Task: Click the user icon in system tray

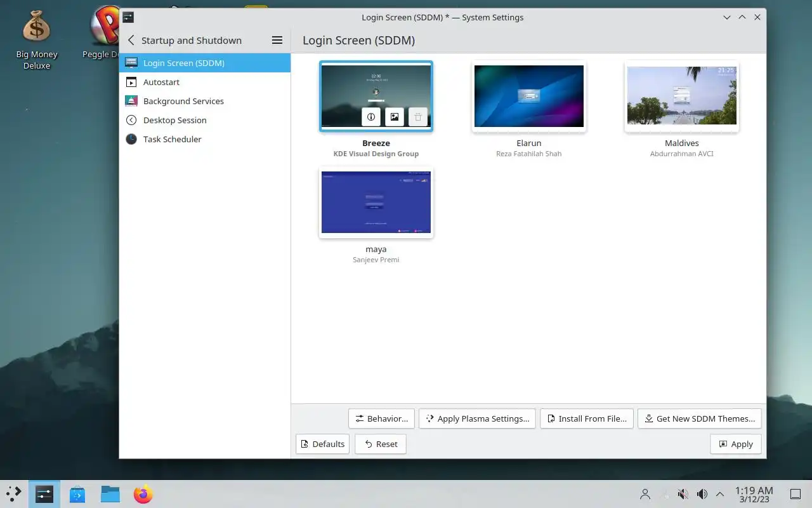Action: 645,494
